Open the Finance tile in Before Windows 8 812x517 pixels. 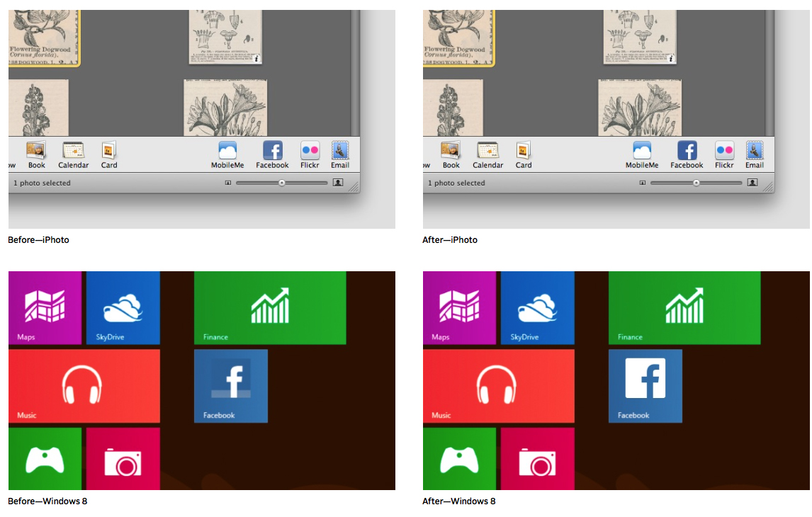(269, 307)
